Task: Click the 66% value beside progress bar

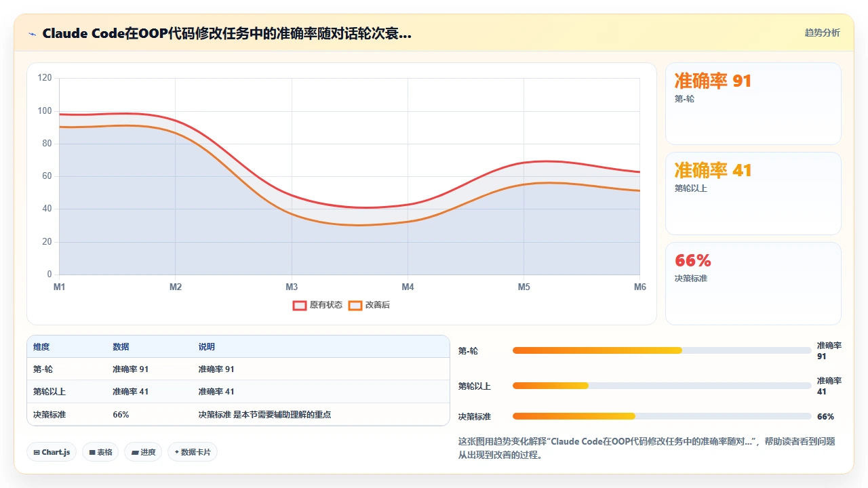Action: 825,417
